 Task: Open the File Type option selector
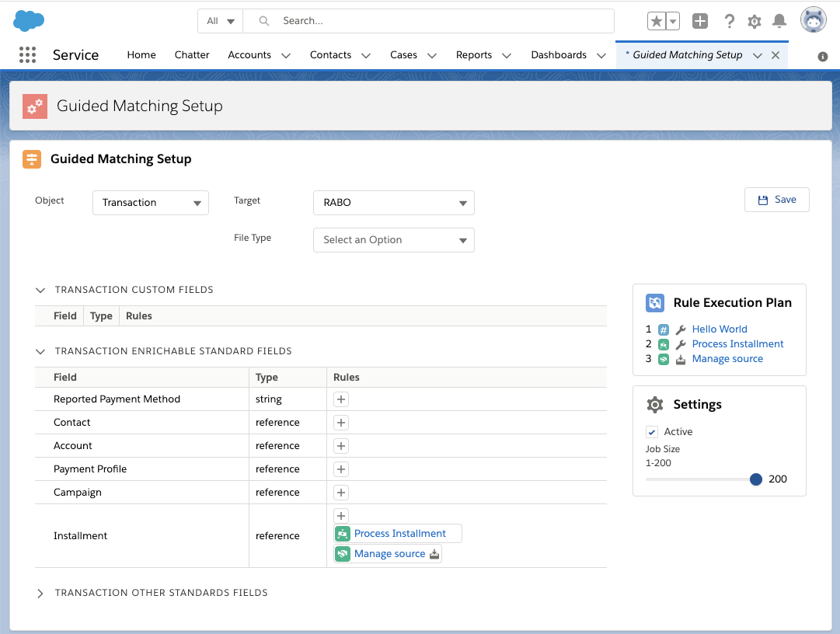393,240
